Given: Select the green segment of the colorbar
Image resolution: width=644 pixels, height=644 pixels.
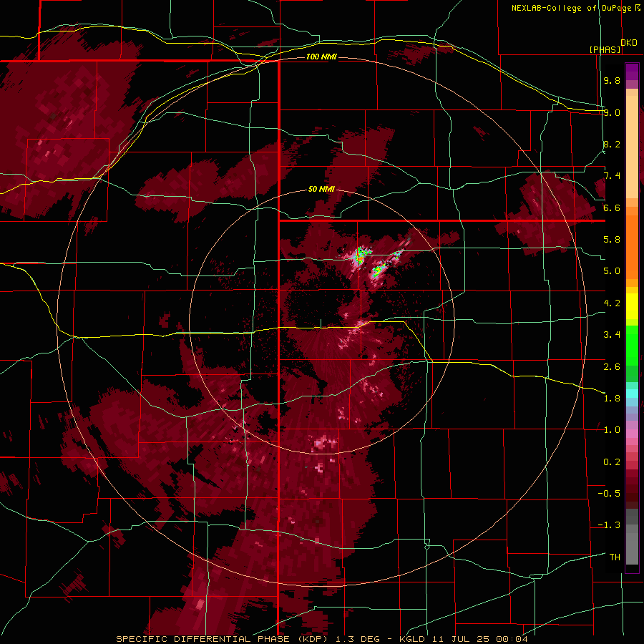Looking at the screenshot, I should tap(632, 353).
